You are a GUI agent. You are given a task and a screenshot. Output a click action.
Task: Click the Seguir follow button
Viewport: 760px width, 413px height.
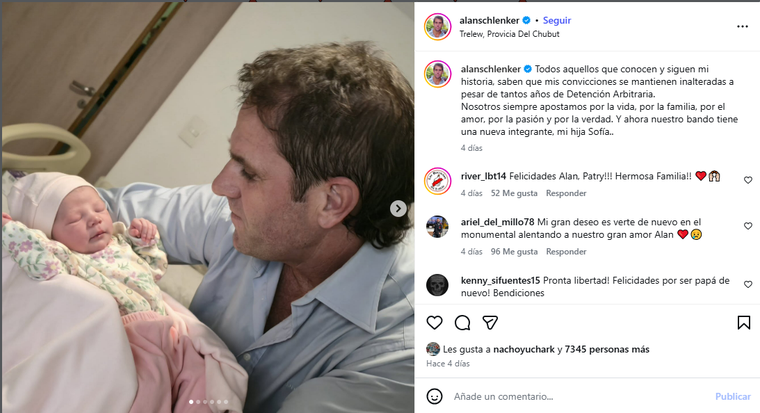tap(557, 20)
